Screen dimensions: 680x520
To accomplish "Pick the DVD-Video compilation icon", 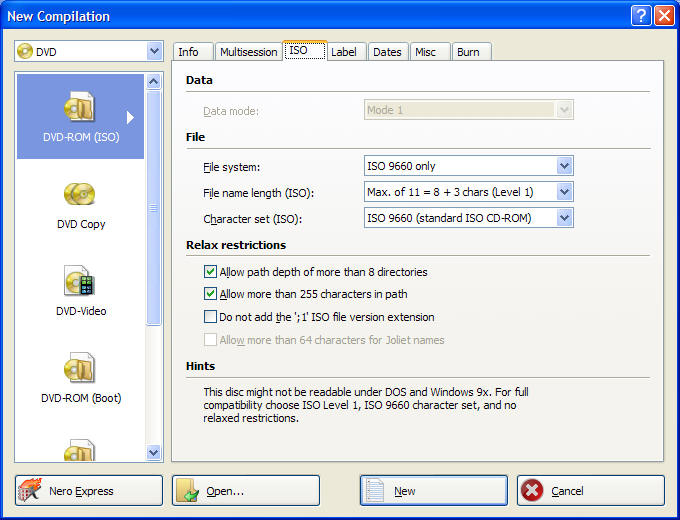I will [x=79, y=280].
